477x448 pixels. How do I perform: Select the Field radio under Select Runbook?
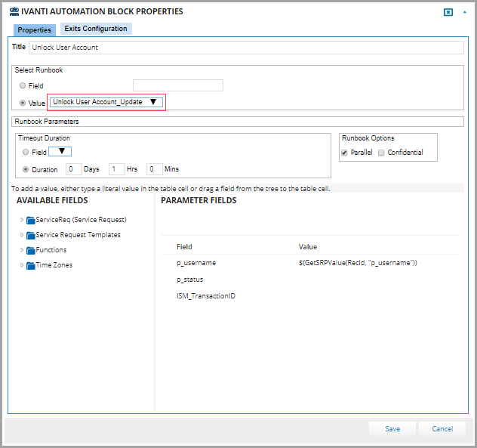click(23, 86)
